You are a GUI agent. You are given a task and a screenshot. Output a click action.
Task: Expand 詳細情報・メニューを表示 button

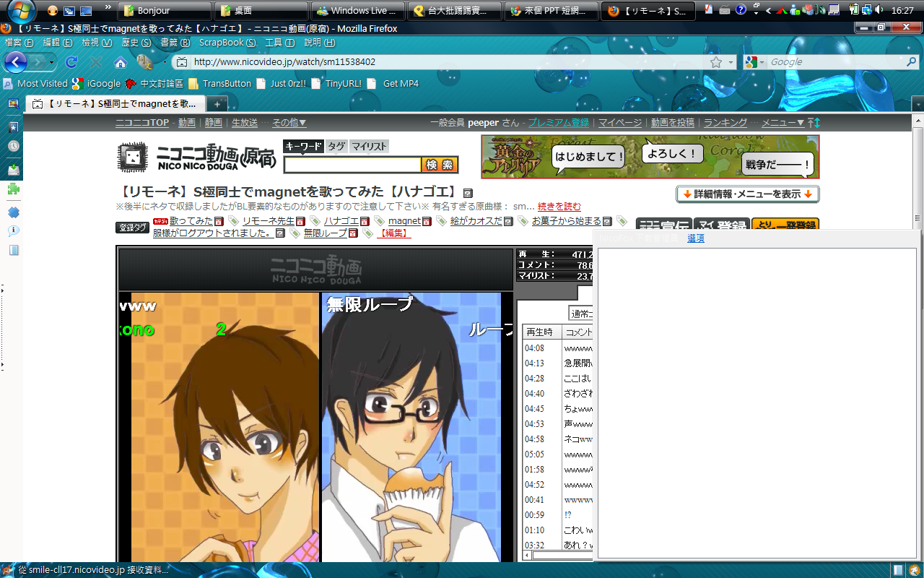pos(747,194)
